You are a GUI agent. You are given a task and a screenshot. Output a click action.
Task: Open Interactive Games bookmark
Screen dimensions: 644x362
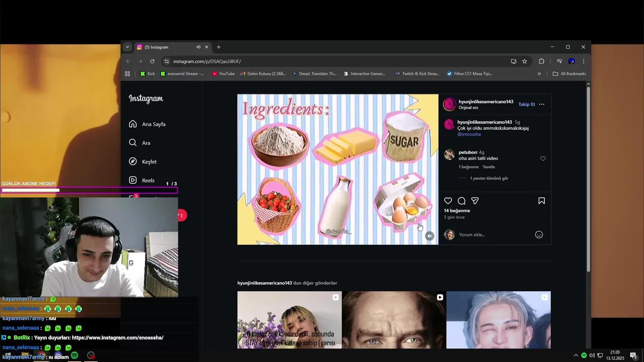point(365,73)
